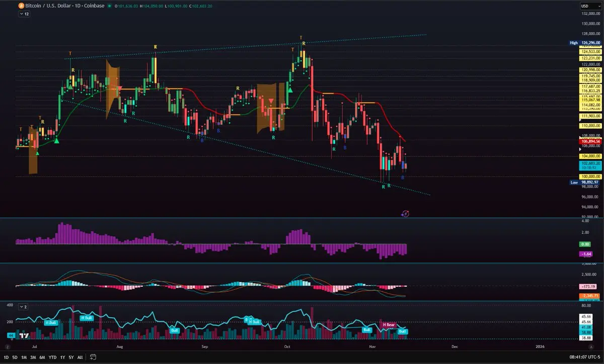Click the 104,000.00 yellow level label
604x364 pixels.
[591, 156]
